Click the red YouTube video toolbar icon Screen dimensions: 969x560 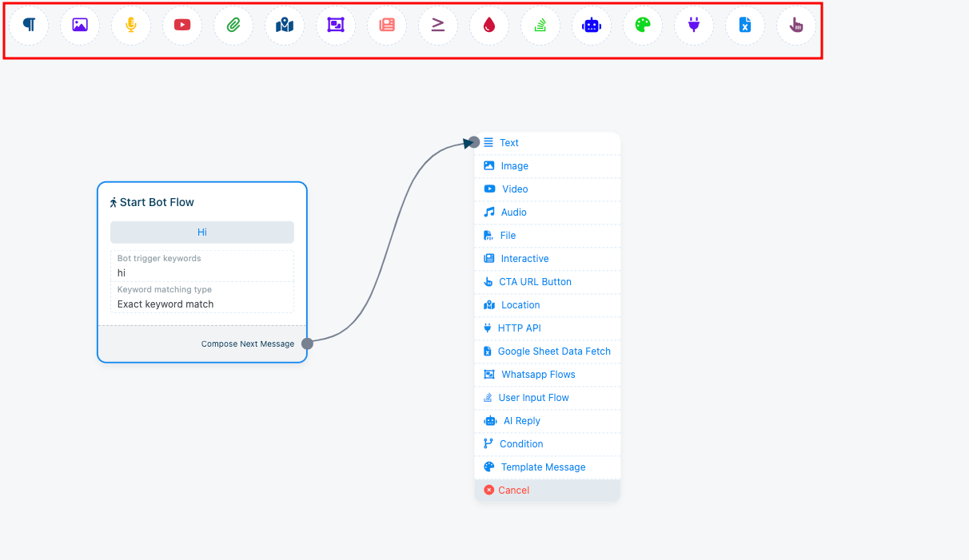(x=182, y=26)
